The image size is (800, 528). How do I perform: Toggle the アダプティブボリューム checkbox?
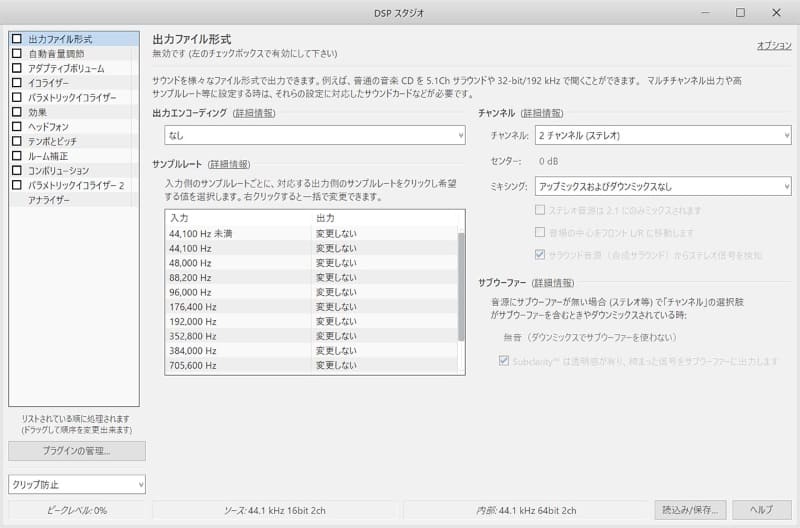coord(17,68)
